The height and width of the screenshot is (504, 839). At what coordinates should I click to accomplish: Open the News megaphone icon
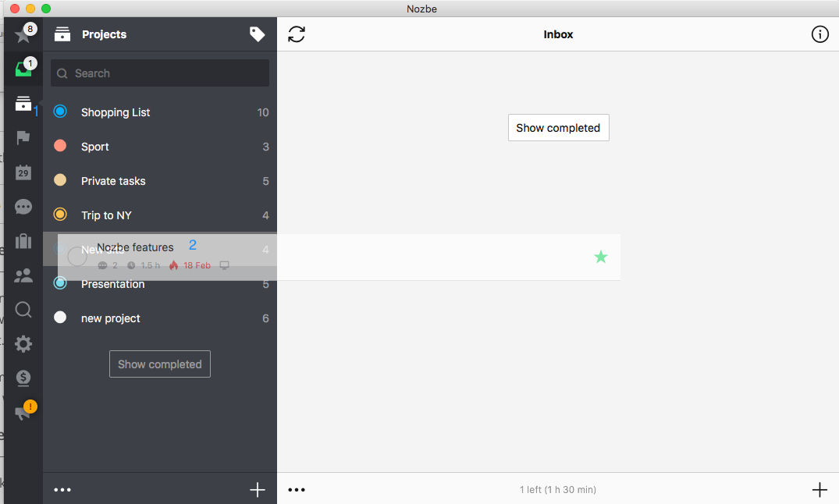(23, 412)
